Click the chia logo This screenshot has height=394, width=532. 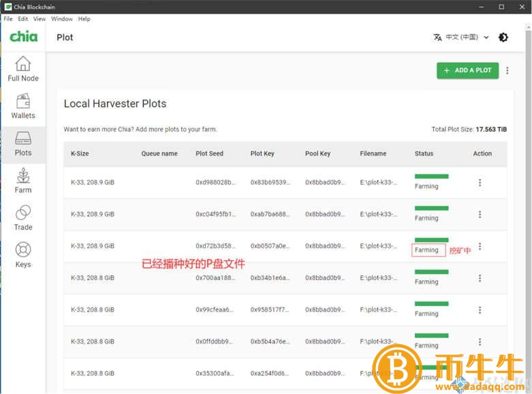pyautogui.click(x=23, y=37)
